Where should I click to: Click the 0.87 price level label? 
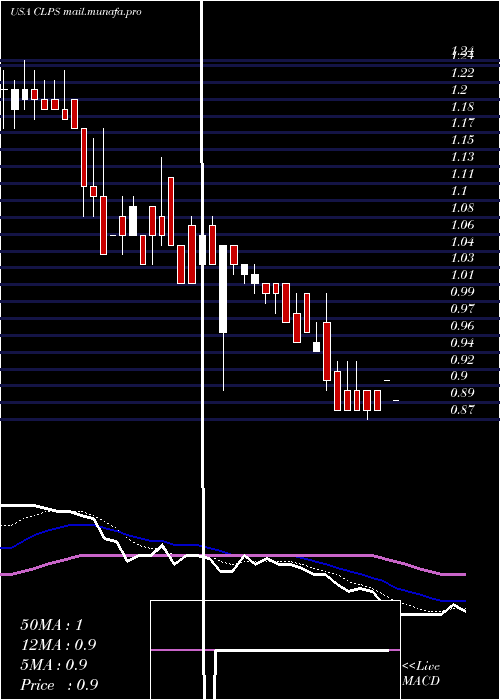coord(462,409)
